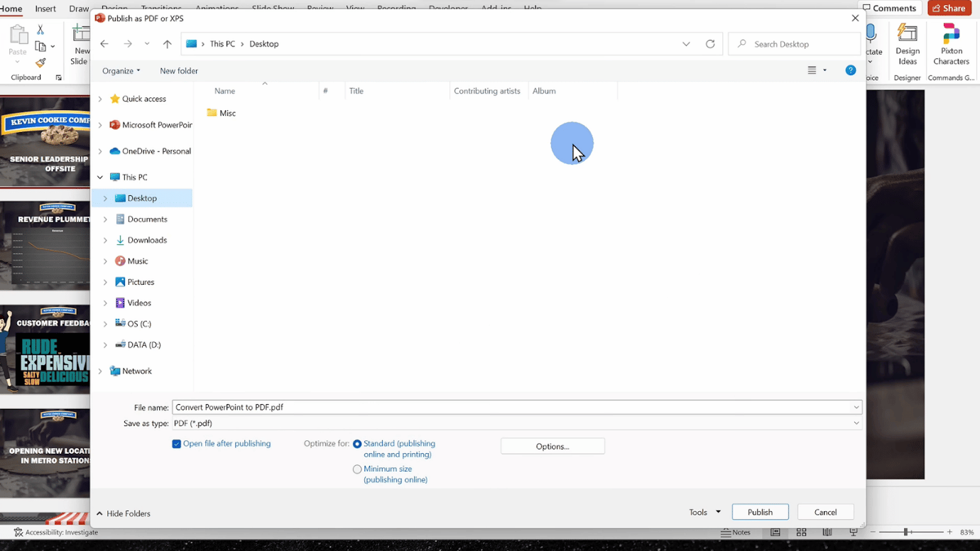Click the Help question-mark icon in the dialog
Image resolution: width=980 pixels, height=551 pixels.
(851, 70)
